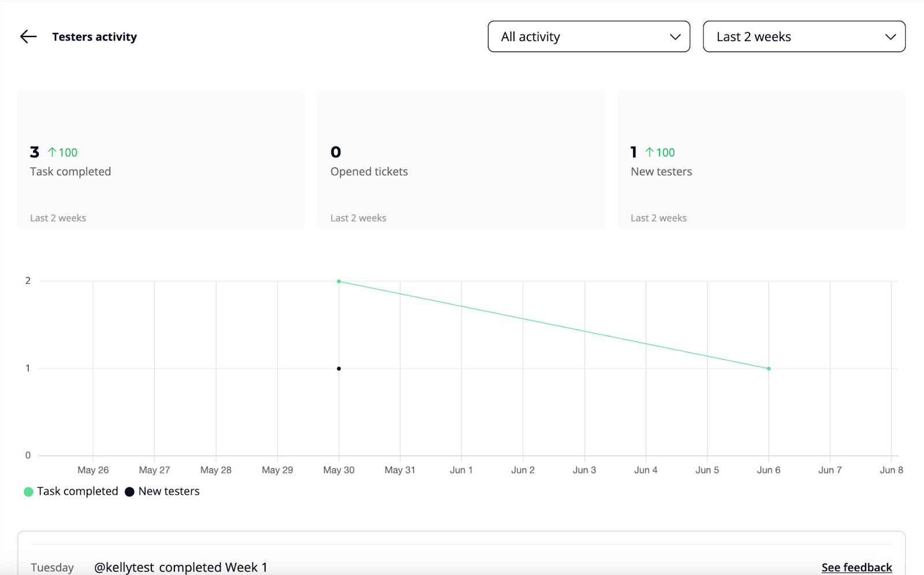Click the green data point on Jun 6
924x575 pixels.
[769, 369]
